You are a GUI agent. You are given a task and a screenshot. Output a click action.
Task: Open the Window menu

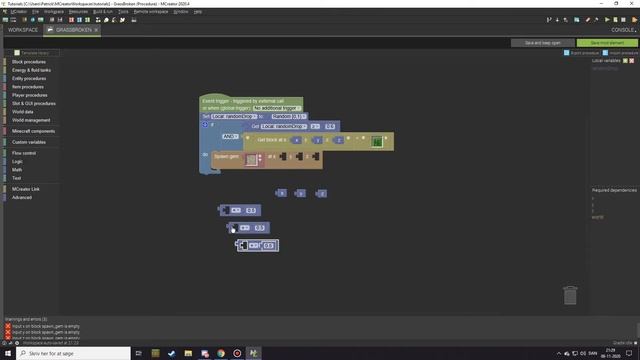(180, 12)
